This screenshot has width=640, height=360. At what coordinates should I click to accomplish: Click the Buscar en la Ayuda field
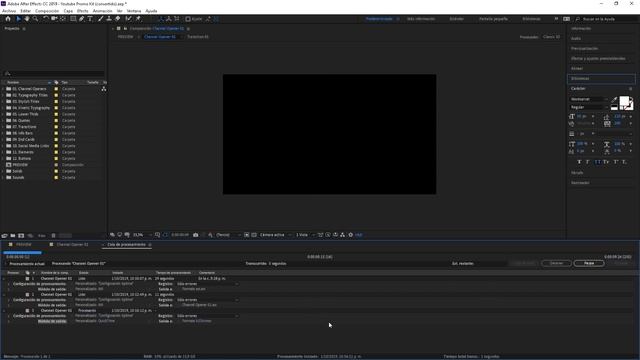607,19
